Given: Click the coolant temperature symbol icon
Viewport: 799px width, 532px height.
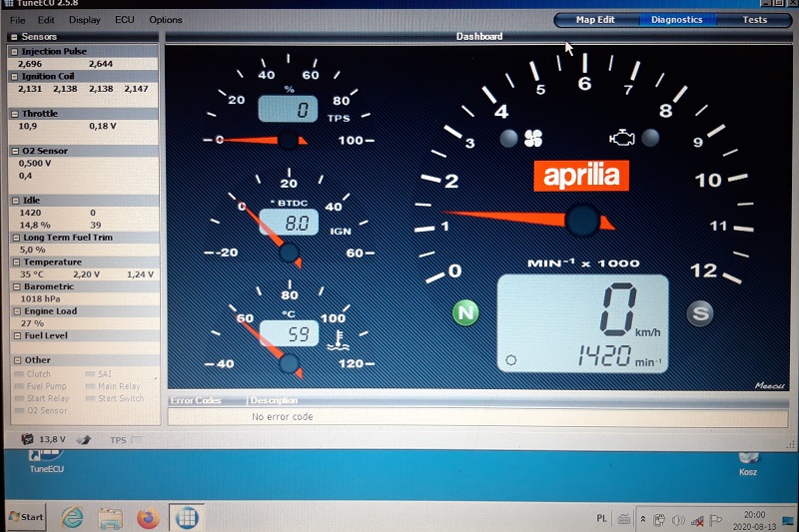Looking at the screenshot, I should click(x=339, y=340).
